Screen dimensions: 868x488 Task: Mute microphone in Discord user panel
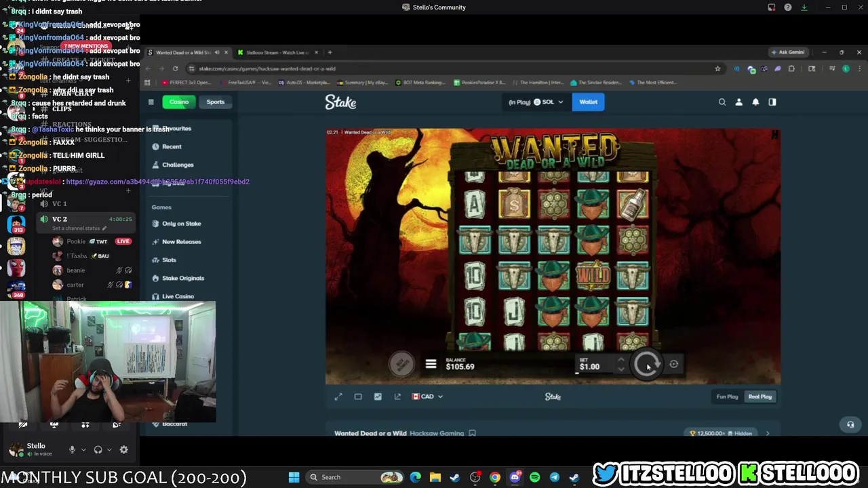tap(72, 449)
